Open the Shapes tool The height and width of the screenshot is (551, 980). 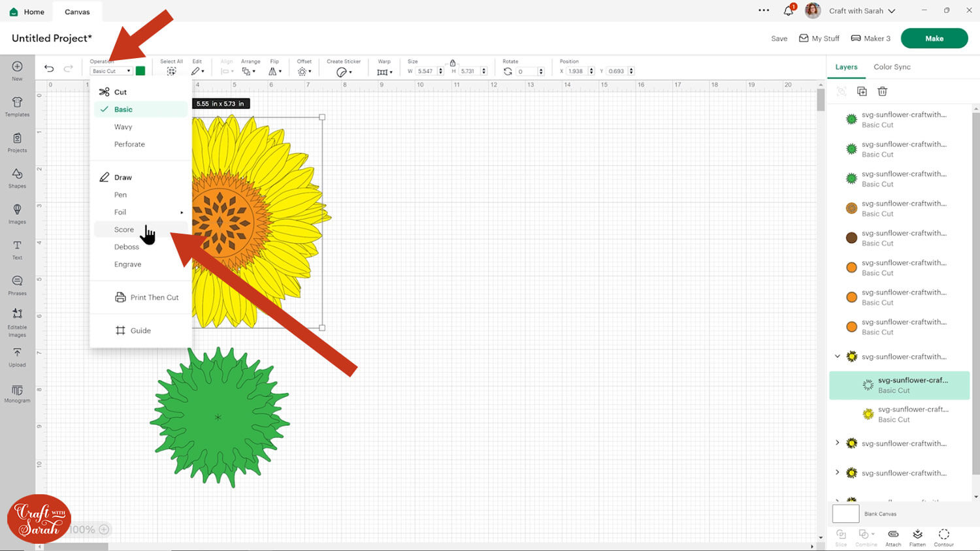17,178
